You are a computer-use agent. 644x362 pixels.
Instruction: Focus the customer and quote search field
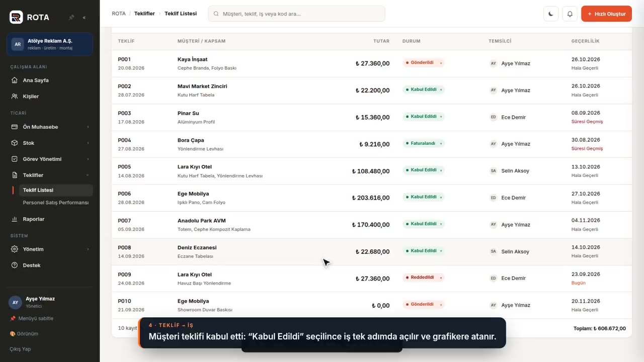296,14
